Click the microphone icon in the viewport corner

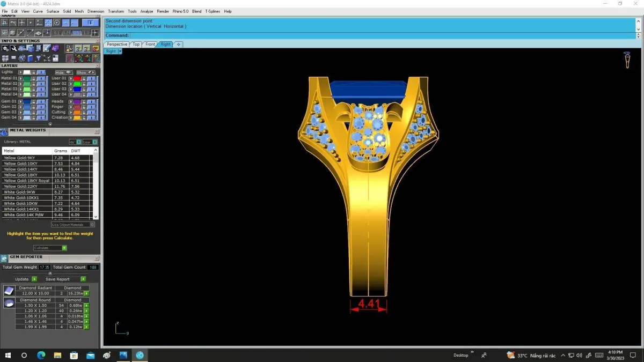(627, 59)
